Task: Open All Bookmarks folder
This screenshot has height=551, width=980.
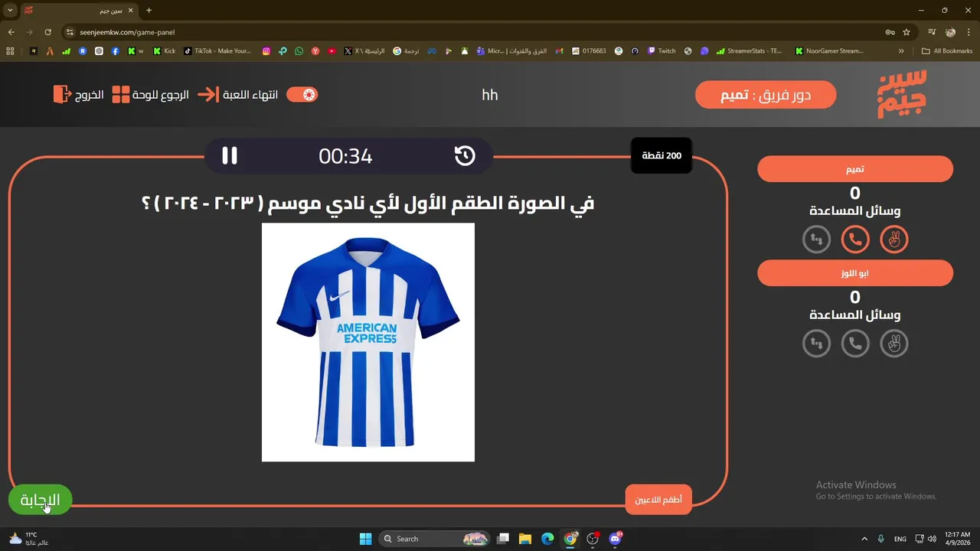Action: [947, 51]
